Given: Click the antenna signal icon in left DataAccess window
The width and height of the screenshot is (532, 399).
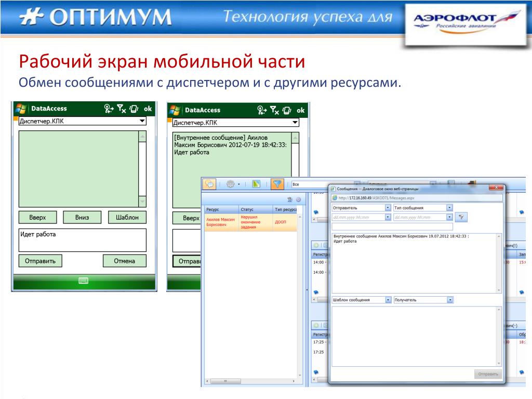Looking at the screenshot, I should pyautogui.click(x=122, y=109).
